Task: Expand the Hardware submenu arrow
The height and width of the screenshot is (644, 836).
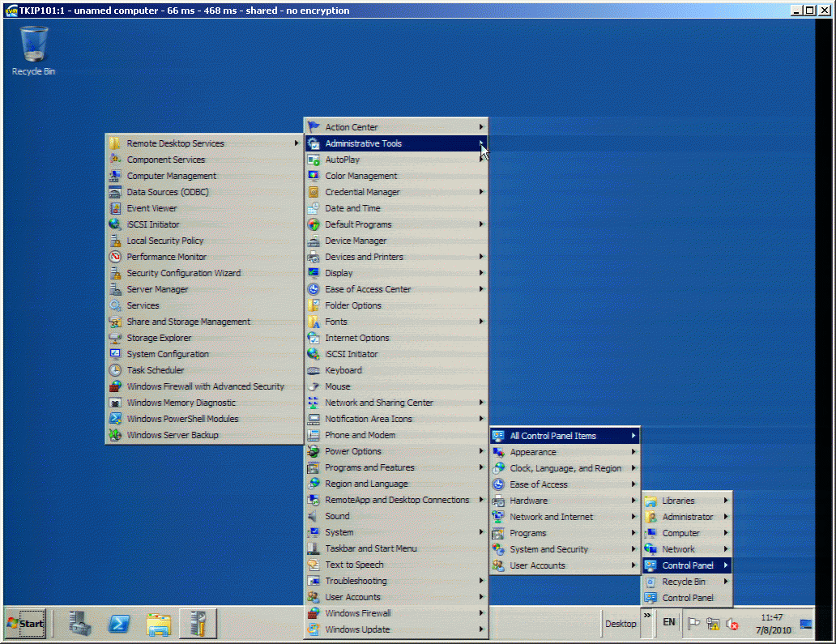Action: pyautogui.click(x=633, y=501)
